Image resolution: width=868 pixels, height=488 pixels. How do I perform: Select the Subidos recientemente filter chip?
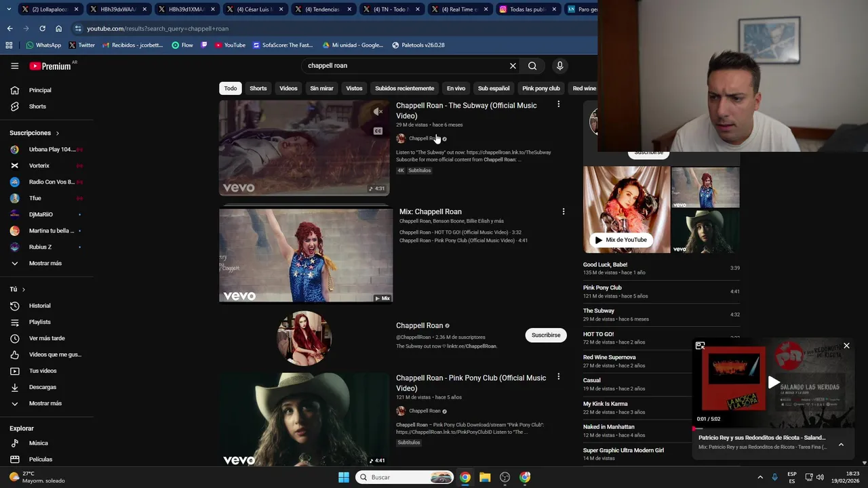point(404,88)
